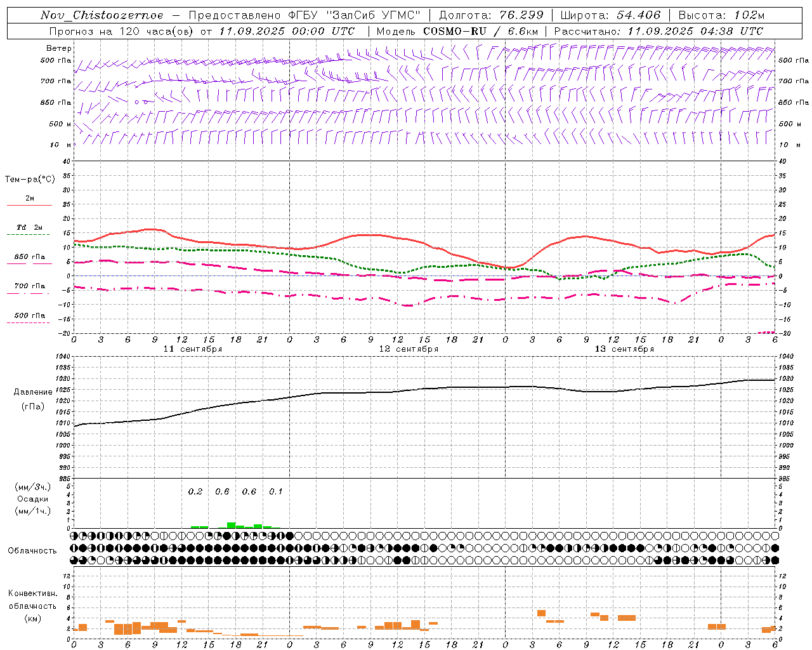Click the tallest green precipitation bar

point(232,525)
